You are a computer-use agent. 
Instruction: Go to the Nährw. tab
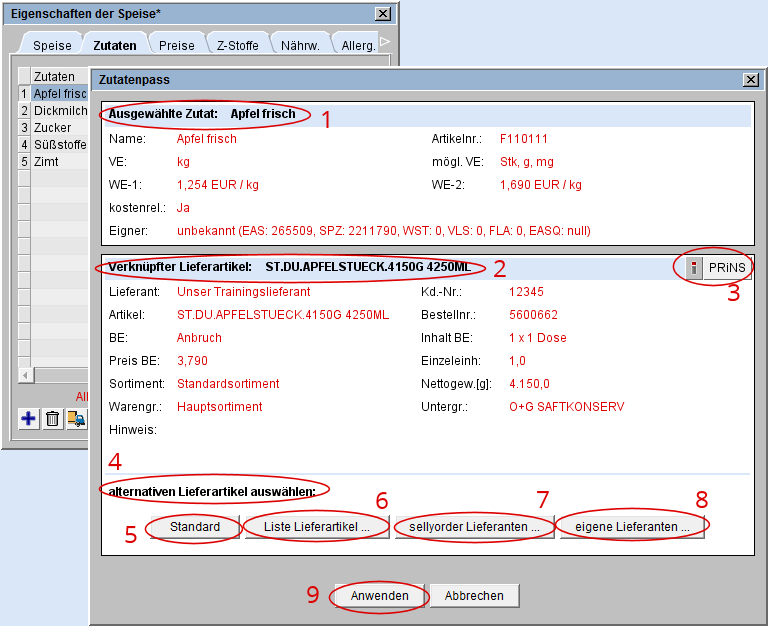pyautogui.click(x=300, y=46)
